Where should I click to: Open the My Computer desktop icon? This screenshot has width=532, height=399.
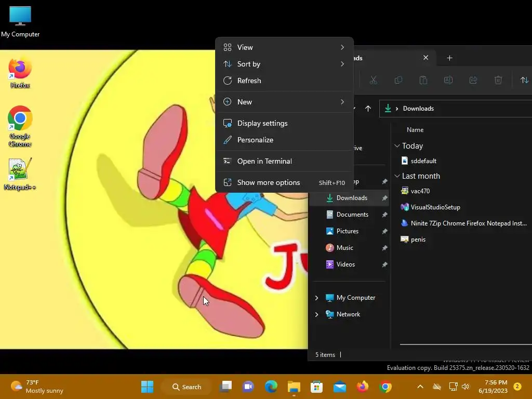coord(20,21)
